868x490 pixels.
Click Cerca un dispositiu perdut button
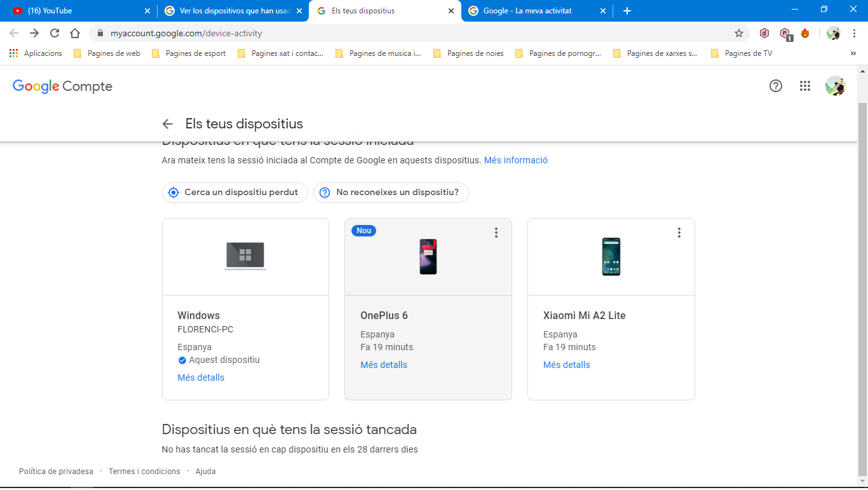pyautogui.click(x=235, y=193)
